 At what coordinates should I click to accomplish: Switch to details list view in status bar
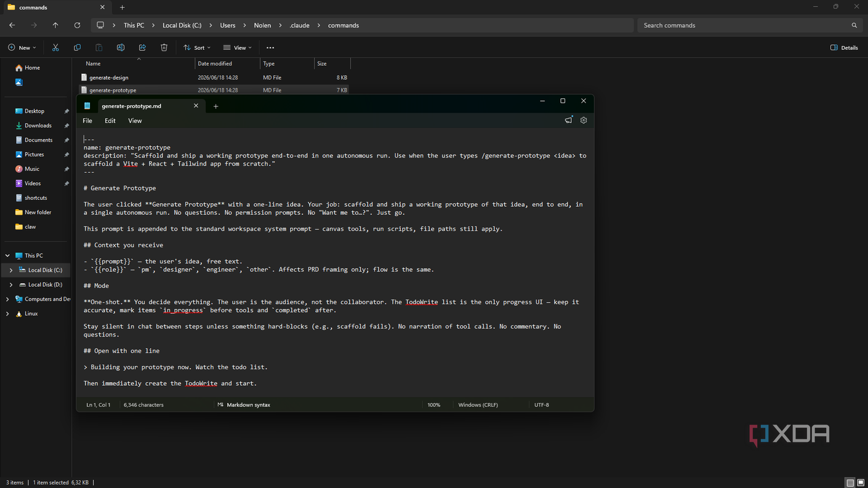pyautogui.click(x=850, y=482)
